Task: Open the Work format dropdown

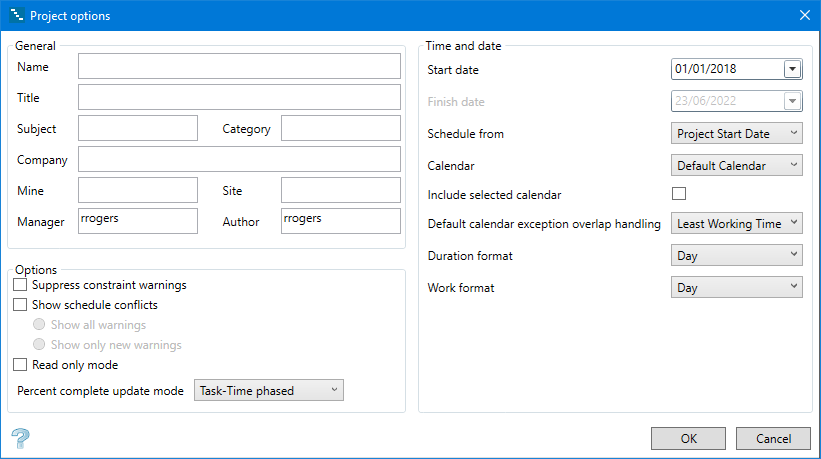Action: pyautogui.click(x=736, y=288)
